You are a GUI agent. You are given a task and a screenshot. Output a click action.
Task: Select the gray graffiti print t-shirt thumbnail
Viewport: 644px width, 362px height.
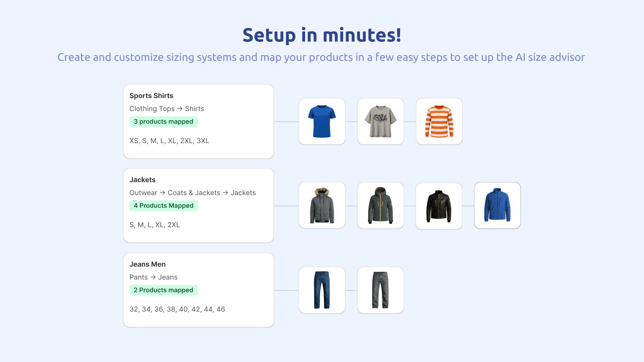(380, 121)
